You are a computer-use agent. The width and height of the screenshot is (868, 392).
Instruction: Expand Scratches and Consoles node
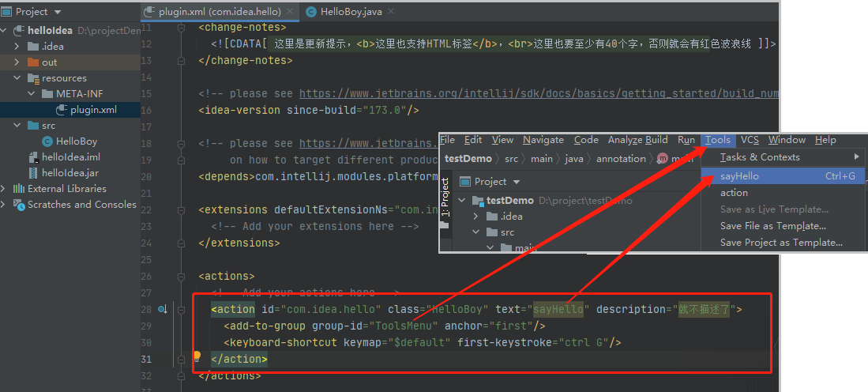[3, 205]
